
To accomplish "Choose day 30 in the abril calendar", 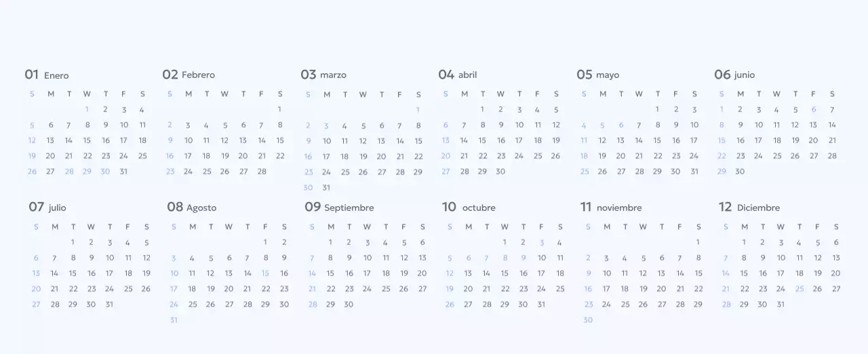I will point(500,172).
